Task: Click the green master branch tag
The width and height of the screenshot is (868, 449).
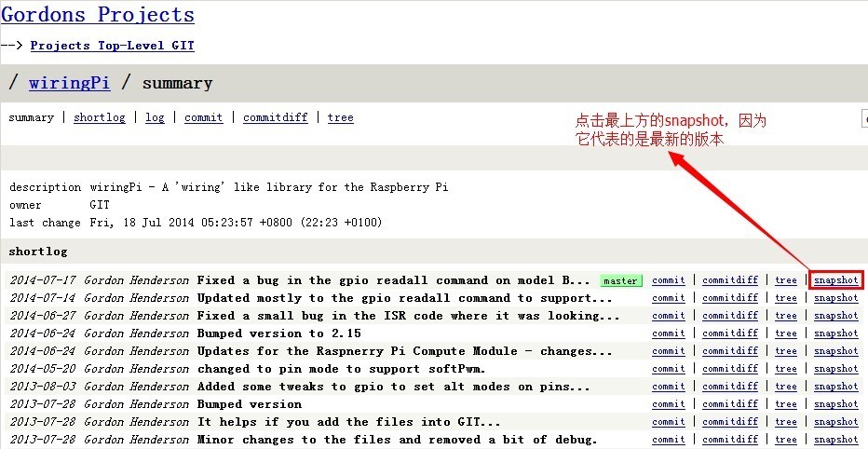Action: (x=620, y=280)
